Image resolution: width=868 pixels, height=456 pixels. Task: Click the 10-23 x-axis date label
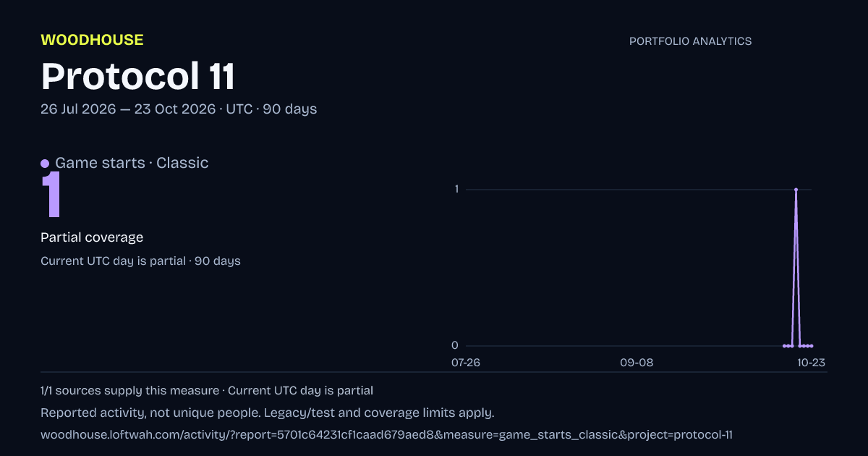point(812,363)
